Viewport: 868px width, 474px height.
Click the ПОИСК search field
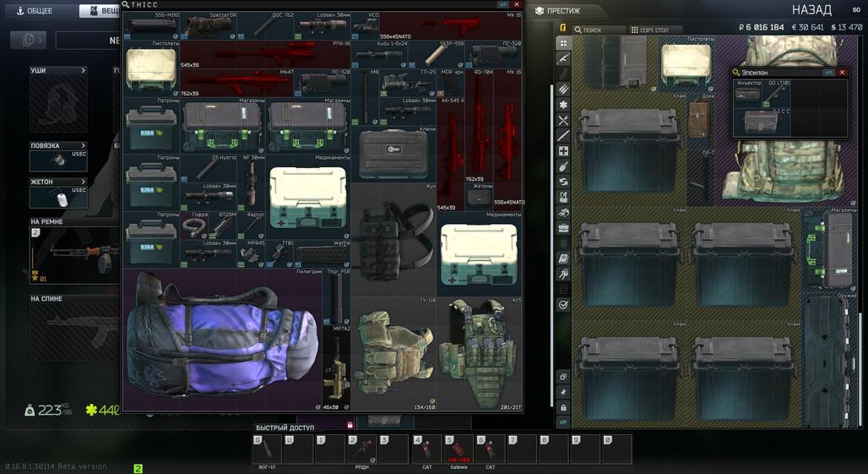tap(601, 30)
